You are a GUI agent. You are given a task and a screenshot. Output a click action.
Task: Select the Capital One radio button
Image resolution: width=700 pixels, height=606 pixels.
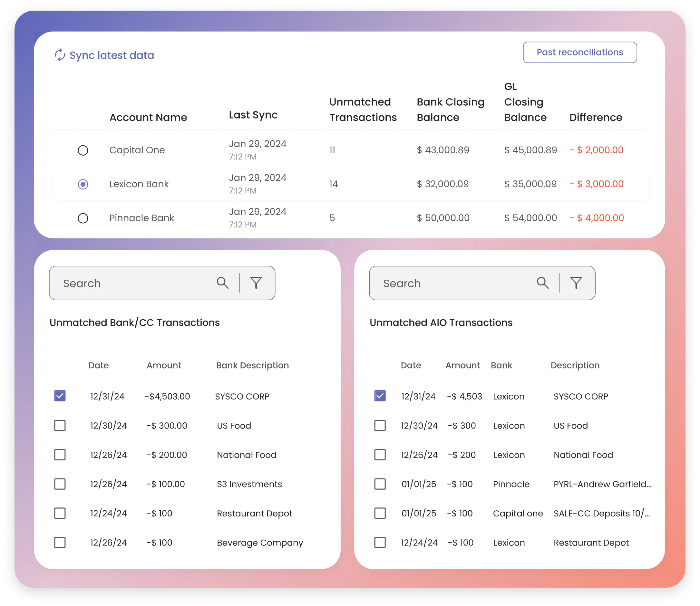coord(83,150)
